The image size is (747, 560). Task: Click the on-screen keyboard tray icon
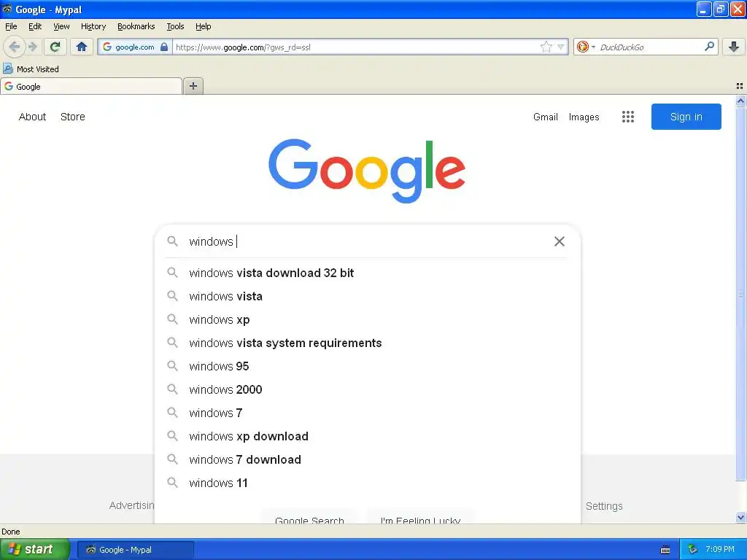(x=665, y=550)
